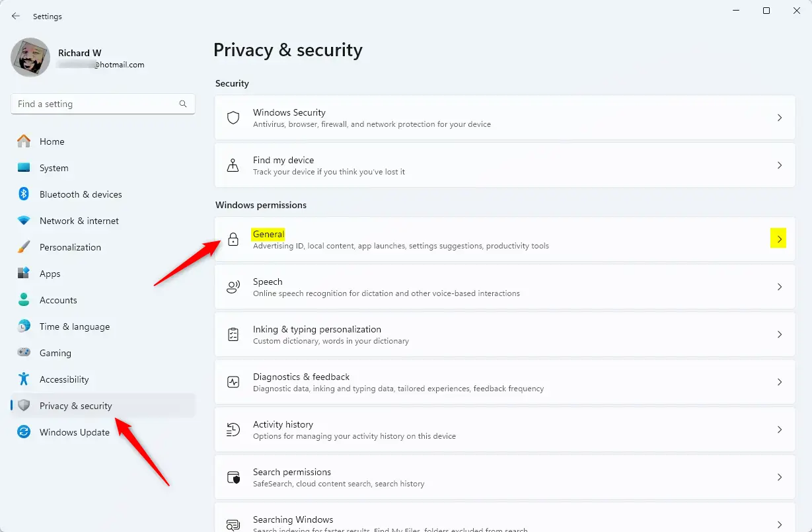Click the Find my device icon
The image size is (812, 532).
(x=233, y=165)
